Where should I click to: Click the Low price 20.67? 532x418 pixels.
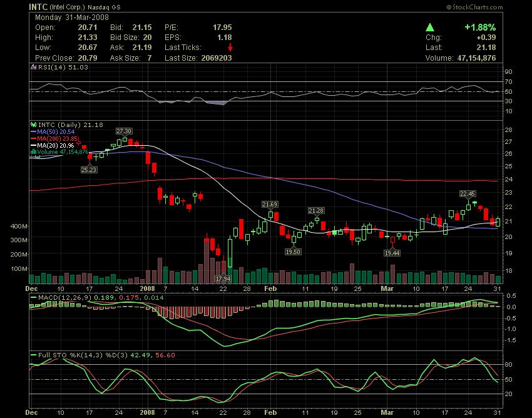pos(88,47)
